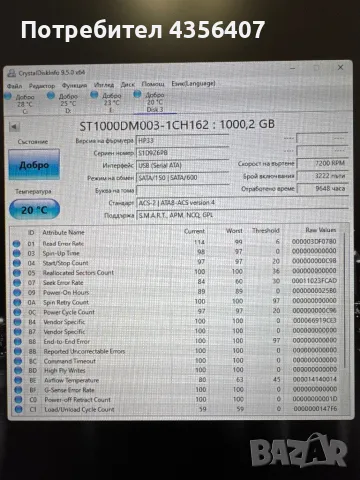Click the 20 °C temperature button
Viewport: 360px width, 480px height.
click(x=35, y=210)
